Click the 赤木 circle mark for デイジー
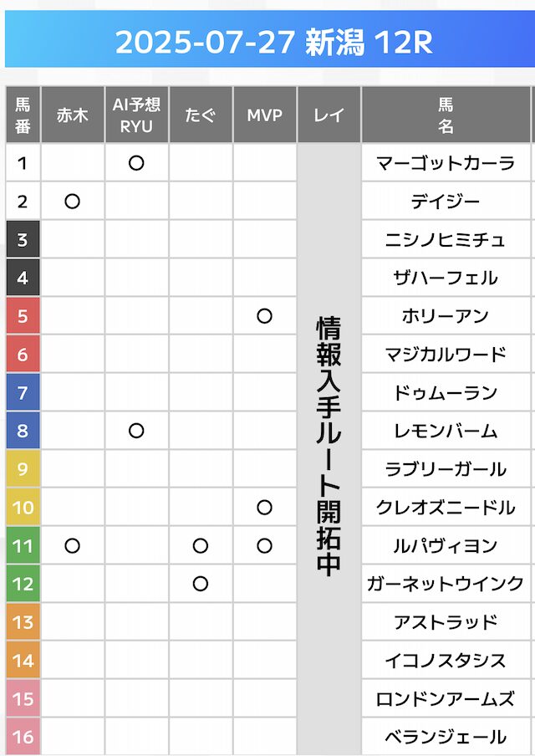 click(73, 202)
